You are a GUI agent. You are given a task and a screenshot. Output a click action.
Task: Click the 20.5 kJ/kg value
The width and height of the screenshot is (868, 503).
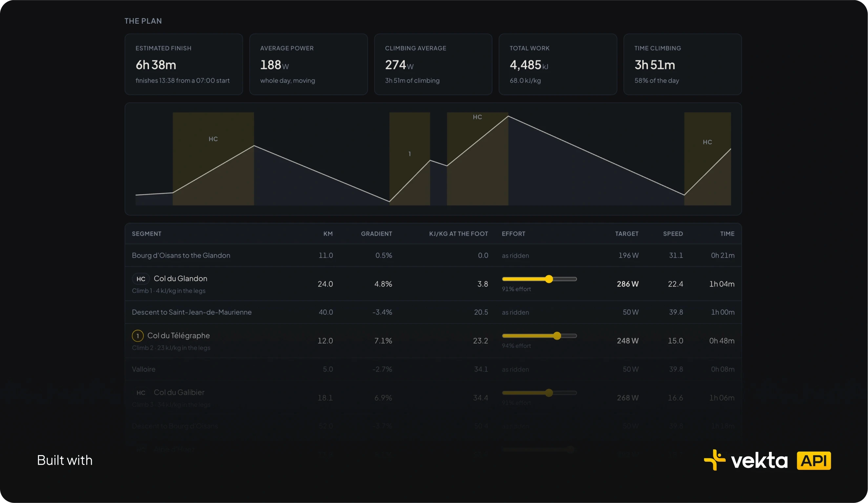pos(481,312)
